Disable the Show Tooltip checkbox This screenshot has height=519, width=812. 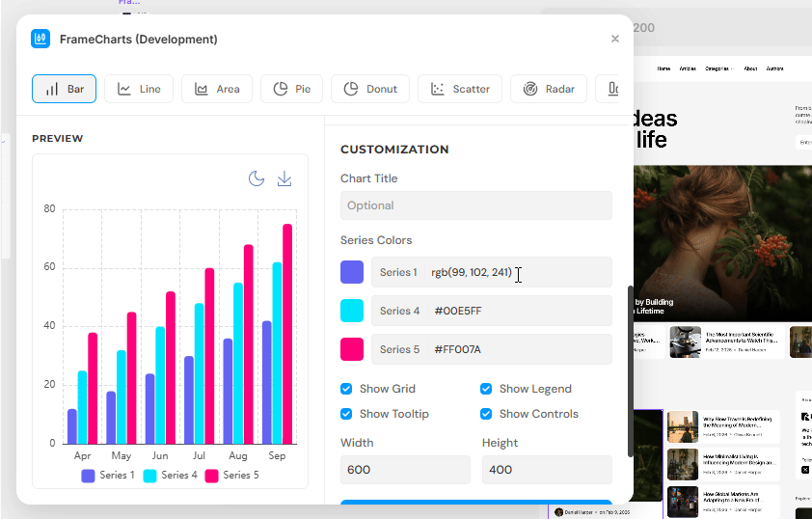[346, 414]
